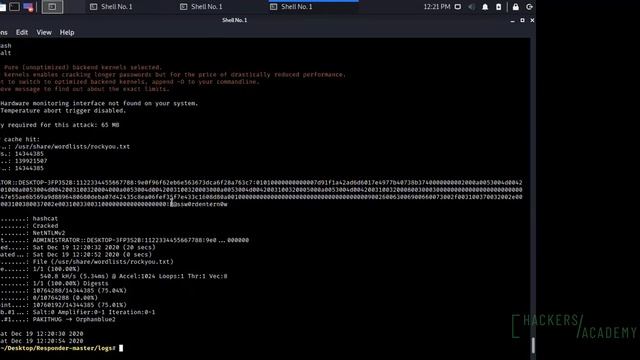The width and height of the screenshot is (640, 360).
Task: Toggle the muted volume speaker icon
Action: pyautogui.click(x=471, y=7)
